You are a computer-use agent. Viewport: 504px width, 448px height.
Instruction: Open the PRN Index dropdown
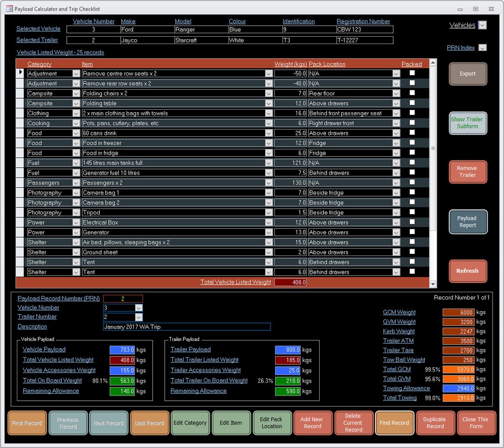click(481, 47)
